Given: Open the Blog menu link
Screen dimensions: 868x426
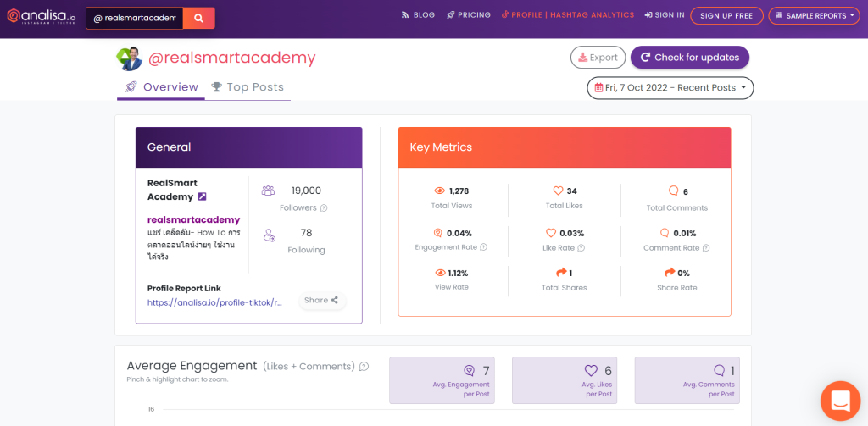Looking at the screenshot, I should [418, 15].
